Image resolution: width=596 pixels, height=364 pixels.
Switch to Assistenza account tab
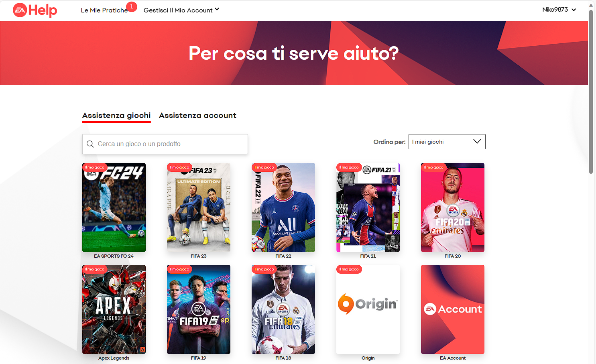pos(197,116)
